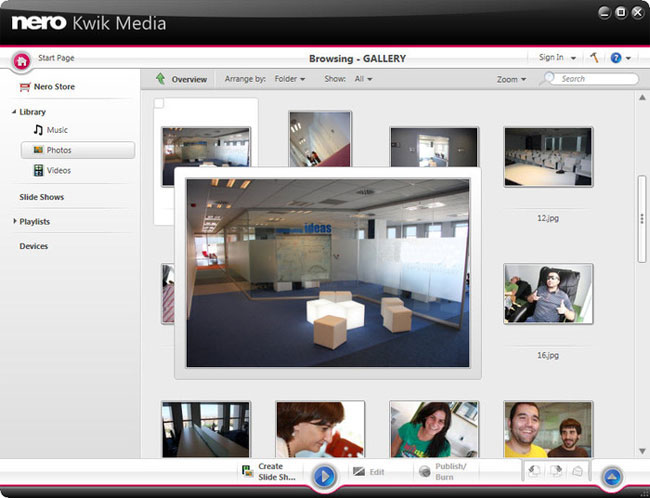Viewport: 650px width, 498px height.
Task: Click the blue eject arrow button
Action: pyautogui.click(x=614, y=477)
